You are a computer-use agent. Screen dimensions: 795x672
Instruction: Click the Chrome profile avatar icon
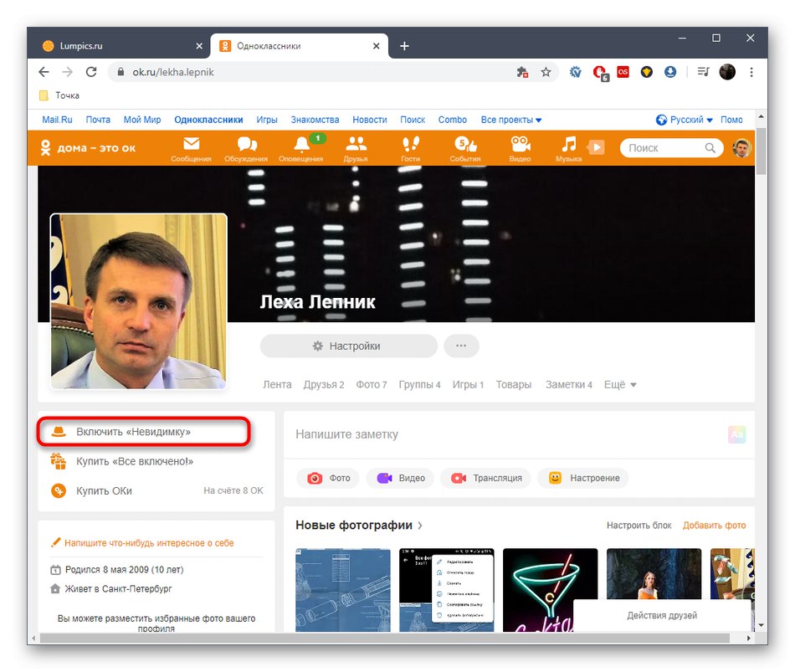pos(727,72)
